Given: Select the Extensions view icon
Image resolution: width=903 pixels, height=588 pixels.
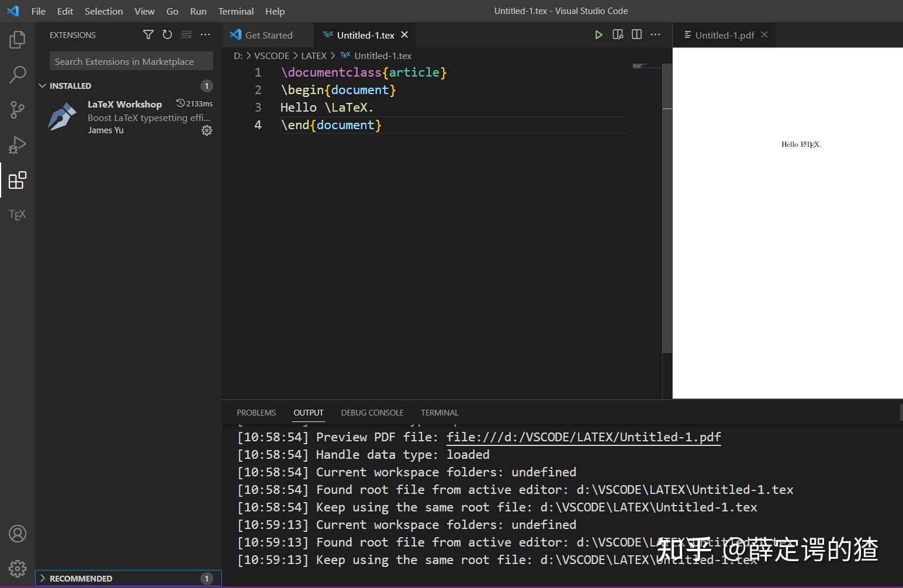Looking at the screenshot, I should coord(18,180).
